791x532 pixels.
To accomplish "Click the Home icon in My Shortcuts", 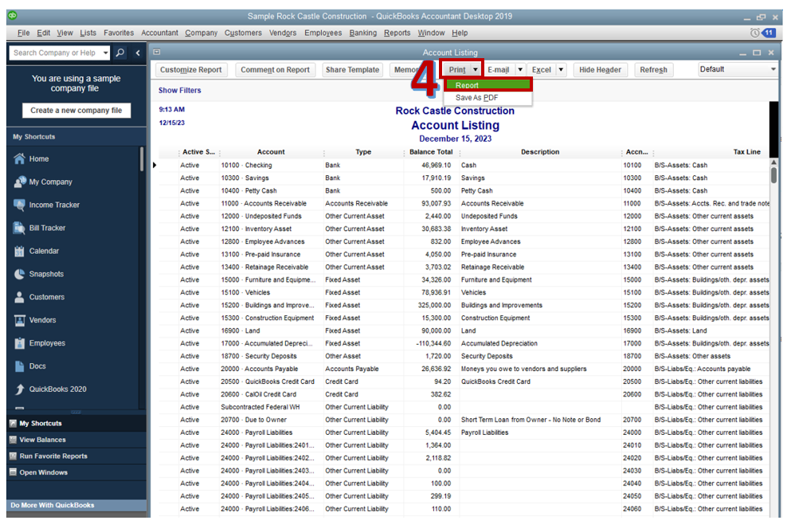I will tap(20, 158).
